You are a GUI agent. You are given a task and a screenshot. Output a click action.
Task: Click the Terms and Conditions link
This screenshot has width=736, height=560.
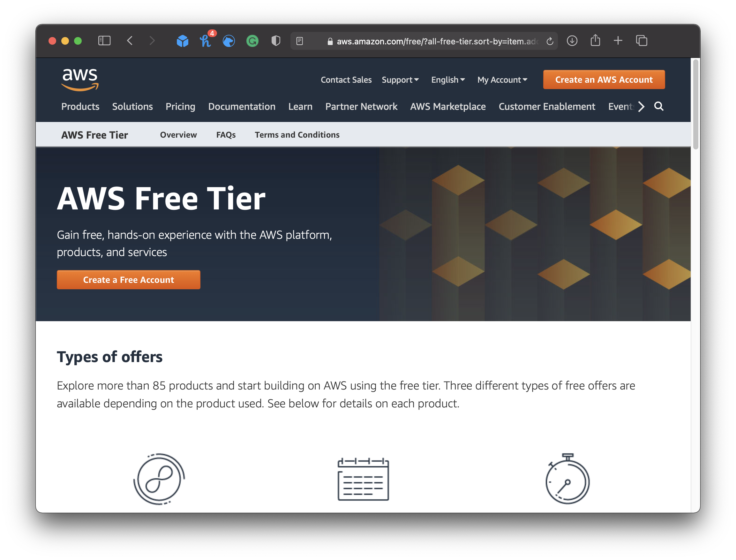click(297, 135)
